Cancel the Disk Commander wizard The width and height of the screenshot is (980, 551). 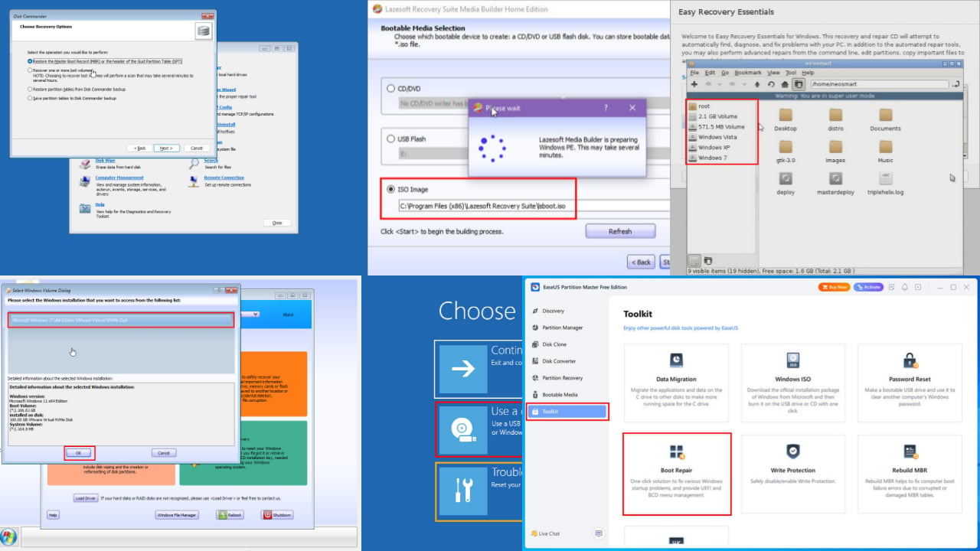[x=196, y=148]
